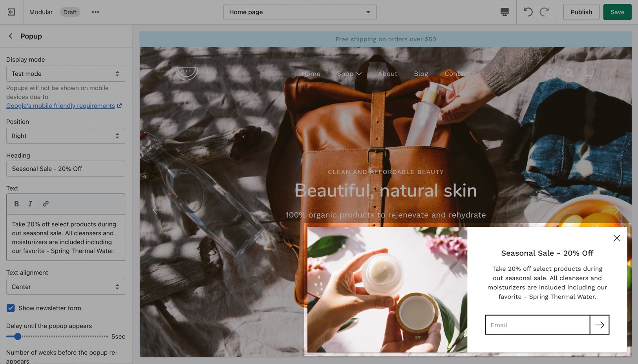Click the redo arrow icon

click(x=544, y=12)
